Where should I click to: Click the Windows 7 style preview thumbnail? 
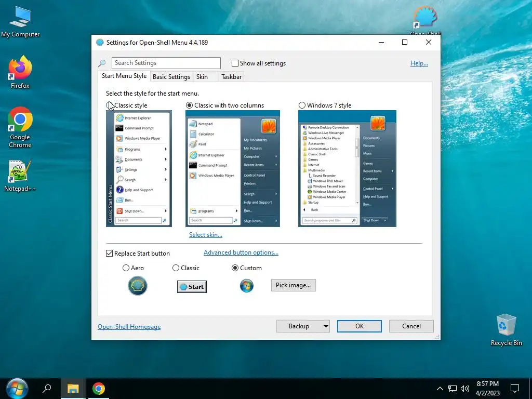point(347,169)
